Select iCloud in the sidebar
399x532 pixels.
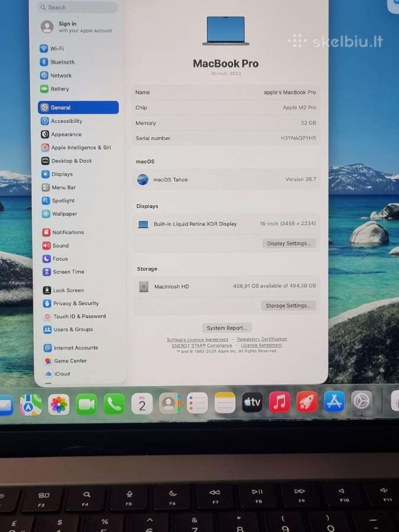click(57, 374)
